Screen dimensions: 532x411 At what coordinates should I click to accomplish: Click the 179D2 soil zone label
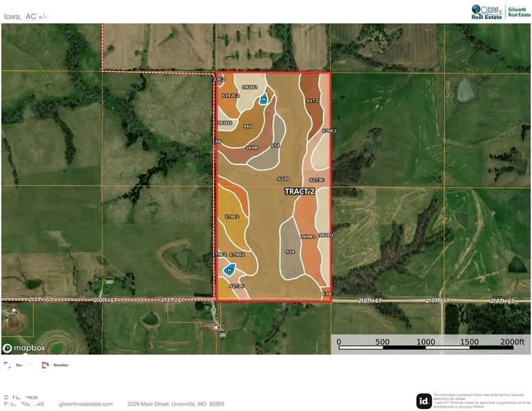tap(237, 255)
